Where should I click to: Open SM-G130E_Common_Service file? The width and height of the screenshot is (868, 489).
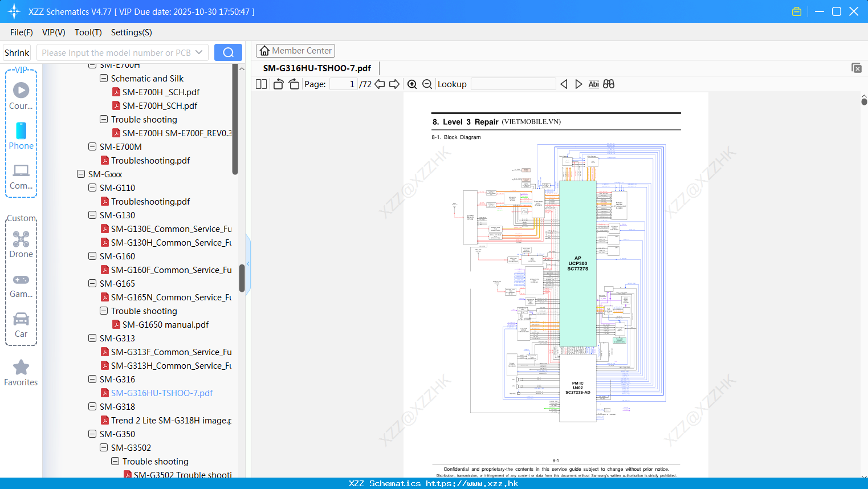[171, 229]
